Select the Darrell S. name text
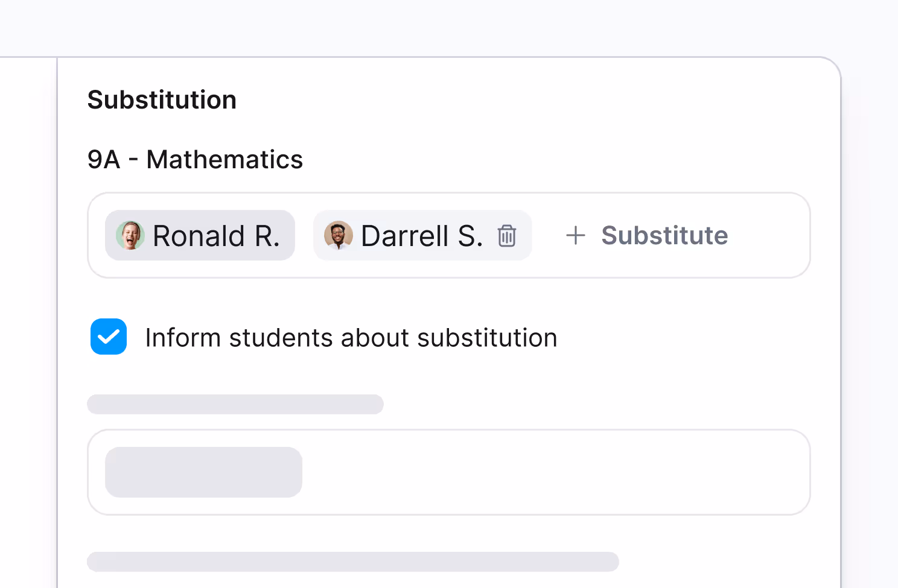 [421, 236]
